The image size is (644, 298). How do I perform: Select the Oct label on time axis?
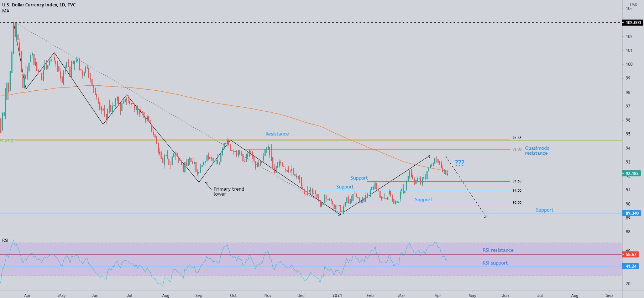(233, 295)
